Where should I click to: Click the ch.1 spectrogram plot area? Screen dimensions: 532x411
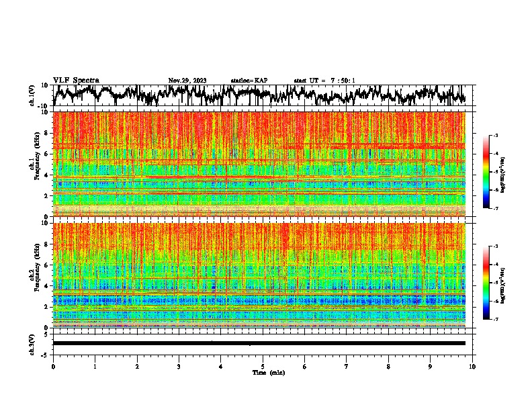click(259, 164)
